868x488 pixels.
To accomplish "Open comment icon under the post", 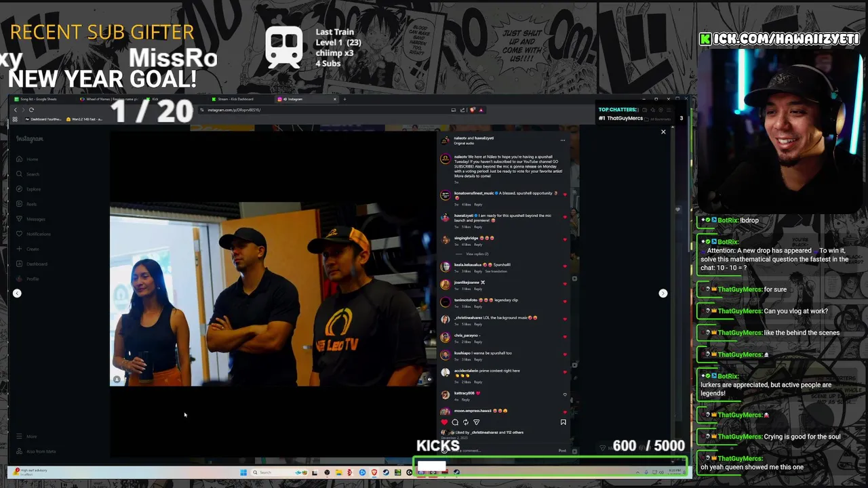I will click(455, 422).
